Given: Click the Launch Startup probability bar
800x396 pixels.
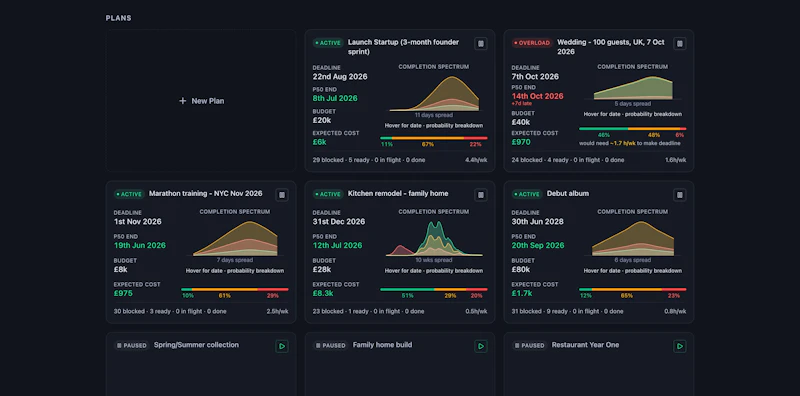Looking at the screenshot, I should pos(434,138).
